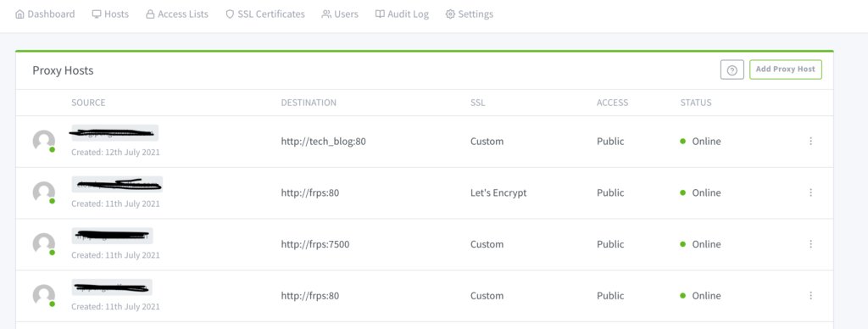Open the Hosts menu

coord(110,14)
